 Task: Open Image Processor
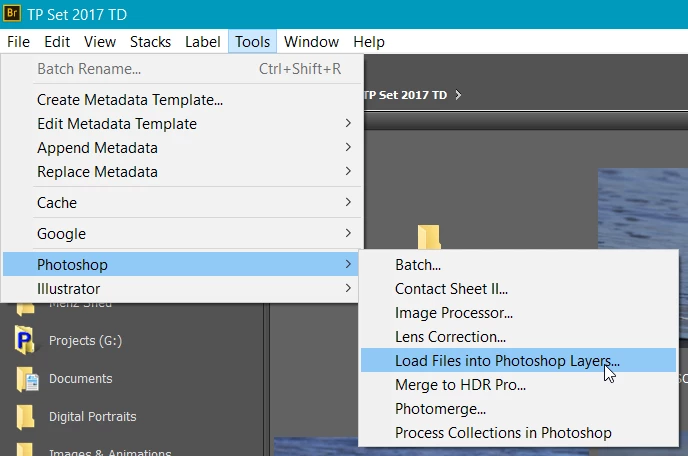click(518, 313)
